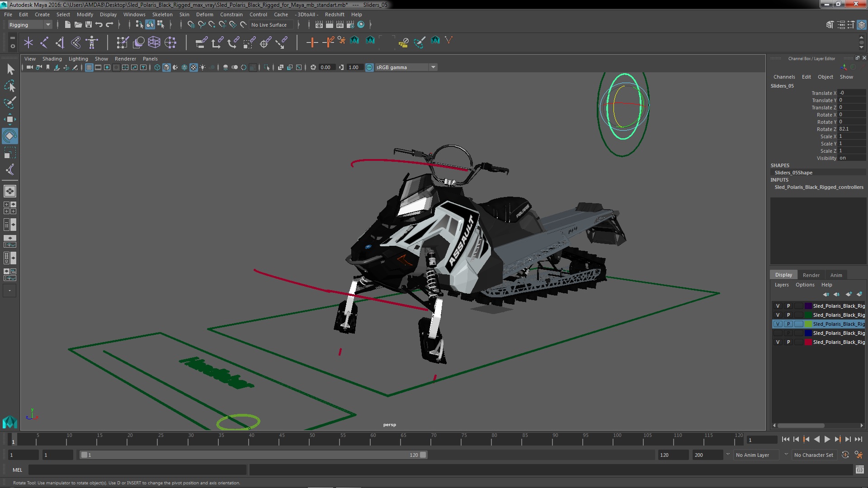
Task: Click Play forwards button
Action: pyautogui.click(x=827, y=439)
